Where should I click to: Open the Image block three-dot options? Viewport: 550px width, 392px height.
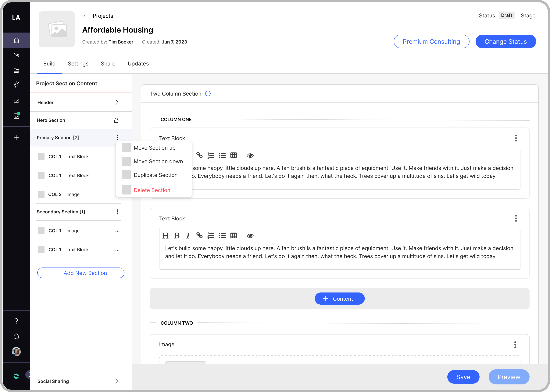click(x=515, y=345)
